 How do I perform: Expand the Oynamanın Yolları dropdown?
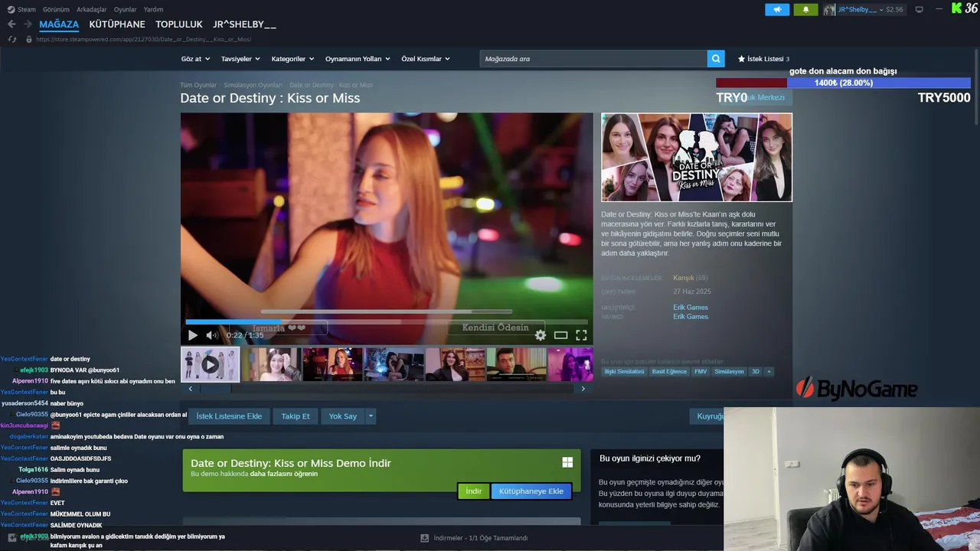pyautogui.click(x=358, y=59)
